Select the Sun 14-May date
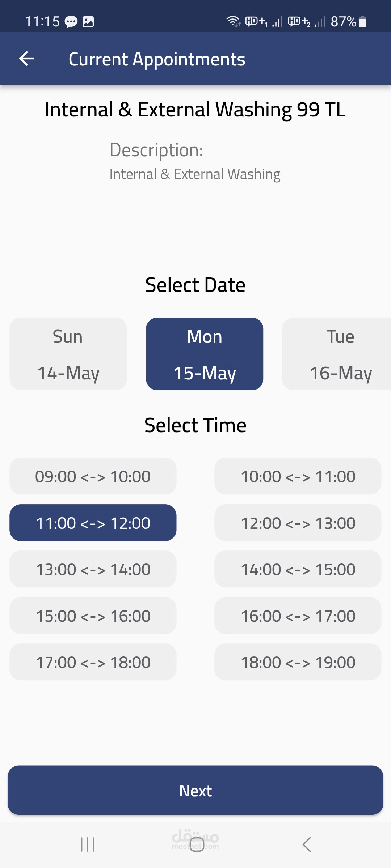Viewport: 391px width, 868px height. 68,354
